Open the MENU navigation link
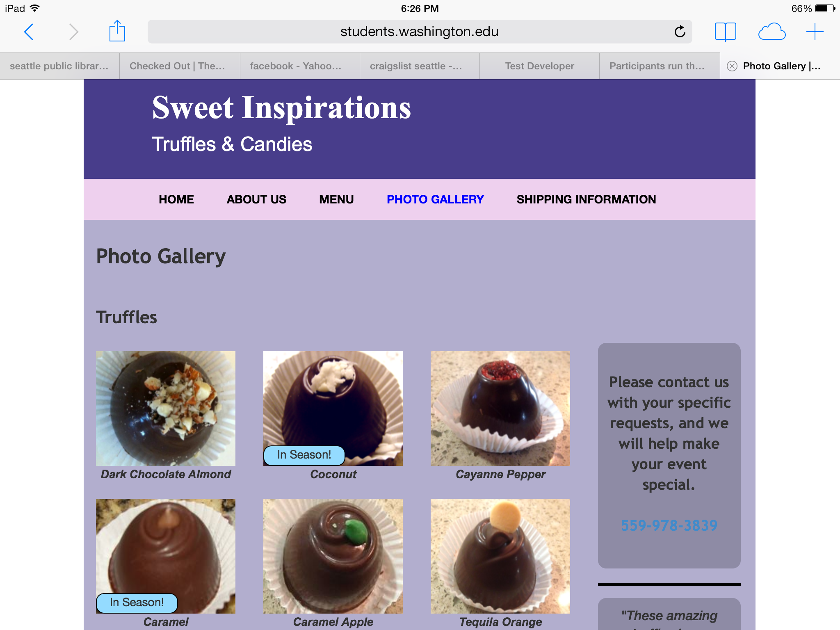This screenshot has width=840, height=630. [x=336, y=199]
